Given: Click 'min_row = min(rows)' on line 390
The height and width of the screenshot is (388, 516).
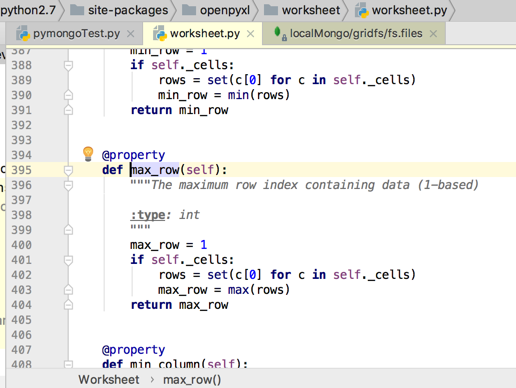Looking at the screenshot, I should click(x=224, y=95).
